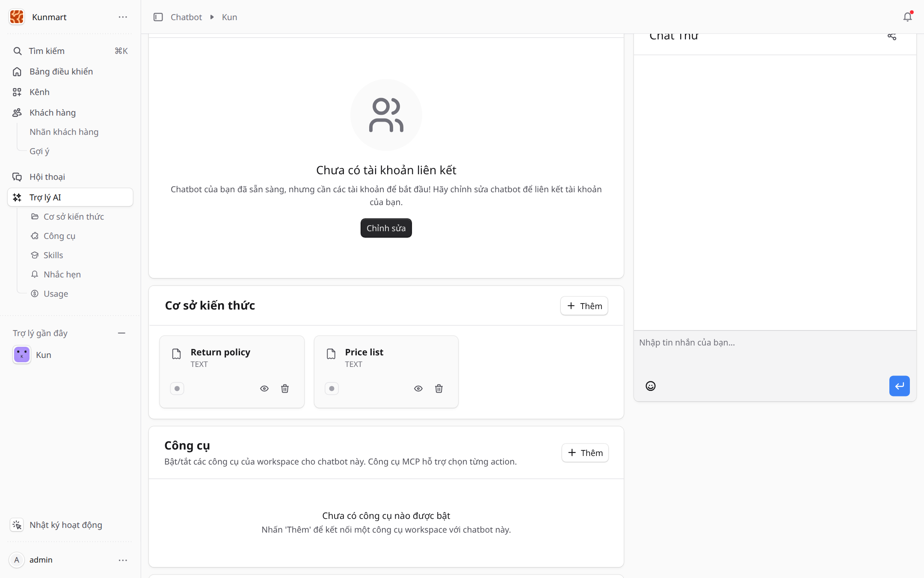
Task: Select Nhãn khách hàng
Action: (x=64, y=132)
